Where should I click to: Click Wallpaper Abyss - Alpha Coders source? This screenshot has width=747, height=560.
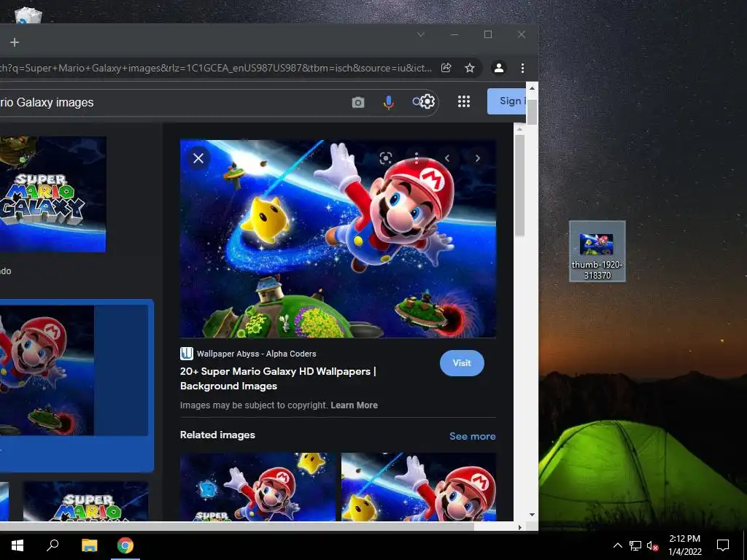[256, 354]
